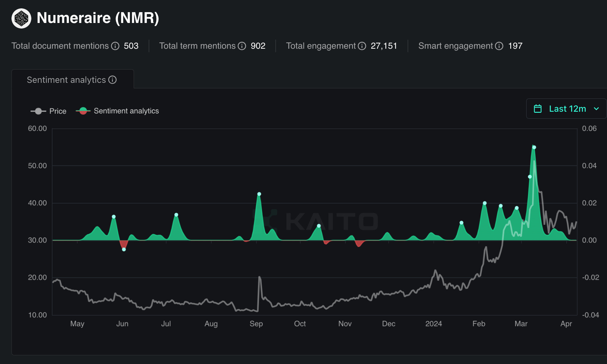Click the -0.04 sentiment axis label
Screen dimensions: 607x364
591,315
